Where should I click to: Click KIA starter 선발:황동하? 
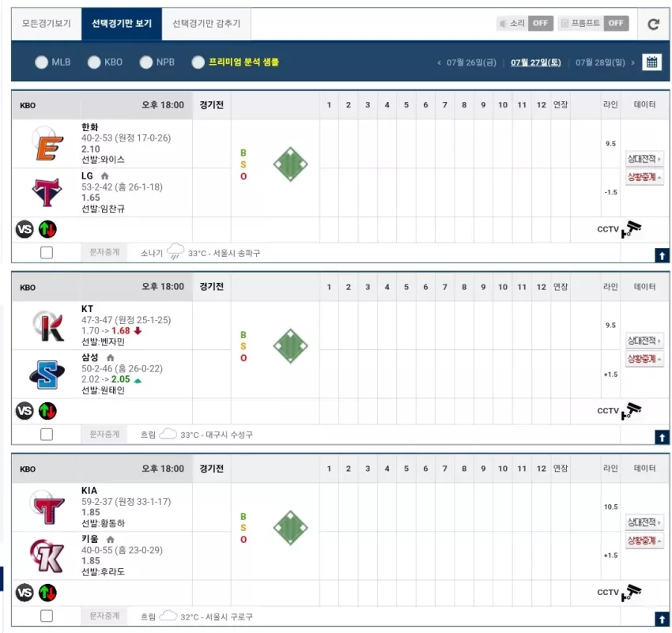coord(103,523)
